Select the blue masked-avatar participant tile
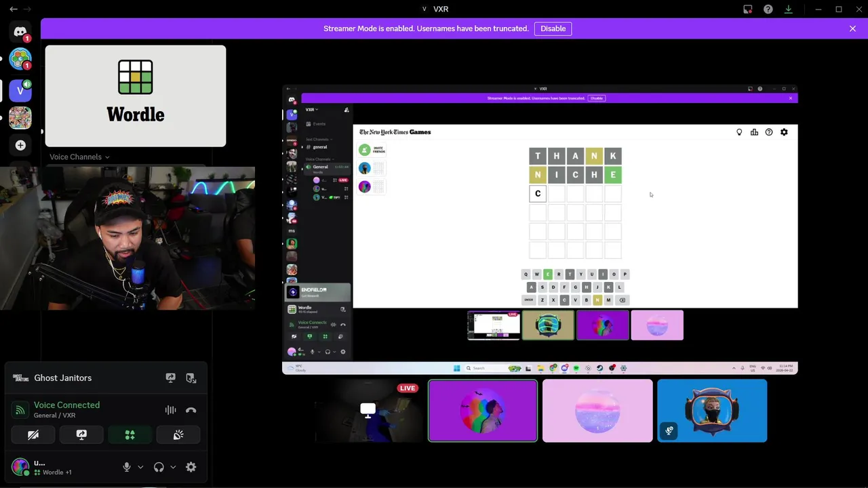This screenshot has width=868, height=488. (712, 411)
